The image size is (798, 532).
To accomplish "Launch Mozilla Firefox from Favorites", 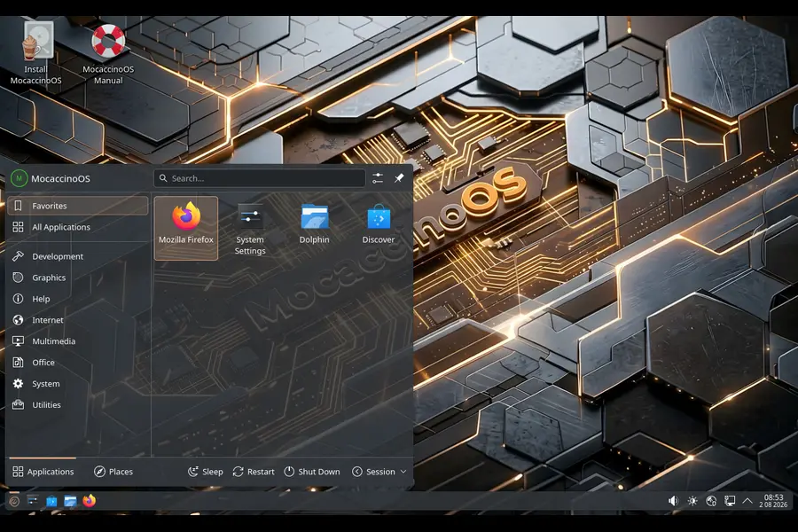I will pyautogui.click(x=186, y=228).
